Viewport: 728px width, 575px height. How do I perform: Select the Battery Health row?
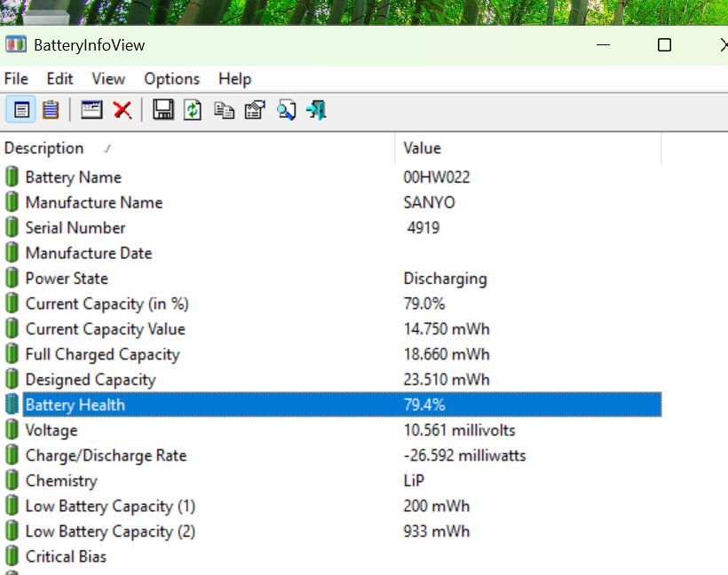tap(75, 405)
